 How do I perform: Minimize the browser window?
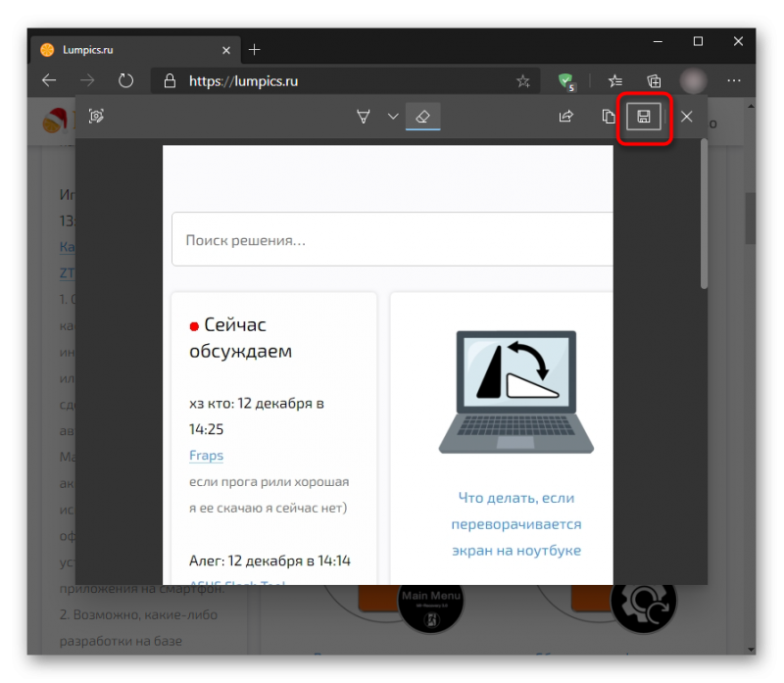[658, 41]
